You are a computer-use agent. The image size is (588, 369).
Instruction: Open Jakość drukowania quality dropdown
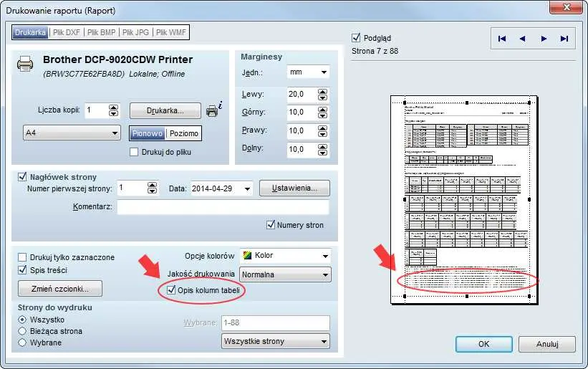click(285, 274)
